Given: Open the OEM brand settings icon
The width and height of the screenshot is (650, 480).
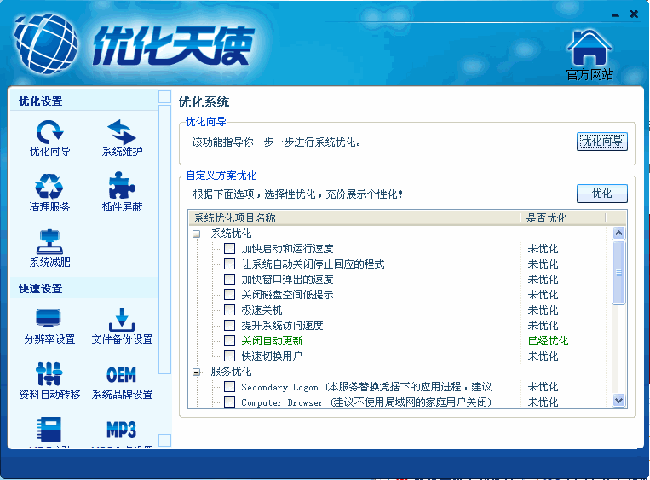Looking at the screenshot, I should click(x=121, y=374).
